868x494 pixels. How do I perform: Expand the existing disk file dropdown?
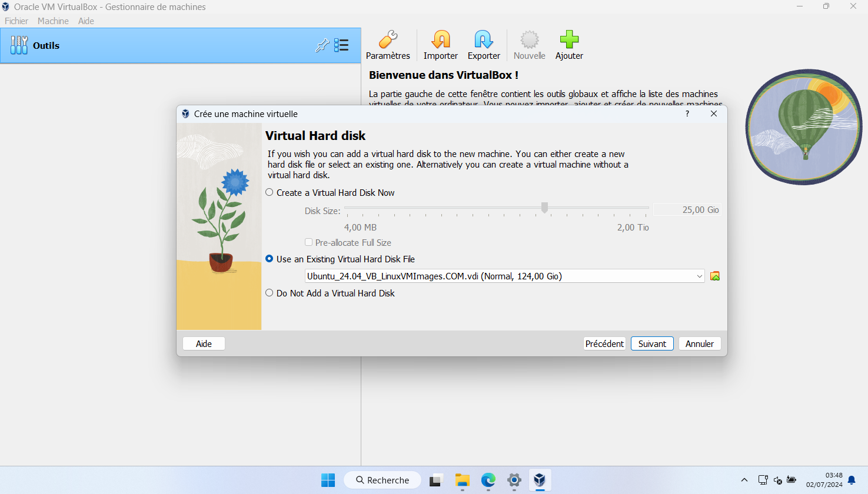coord(699,276)
